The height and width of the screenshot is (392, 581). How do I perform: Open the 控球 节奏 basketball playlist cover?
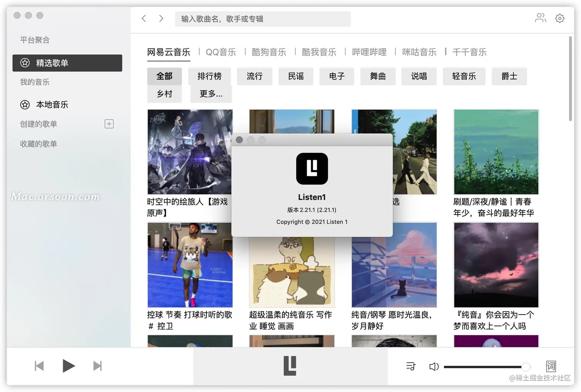click(x=190, y=265)
